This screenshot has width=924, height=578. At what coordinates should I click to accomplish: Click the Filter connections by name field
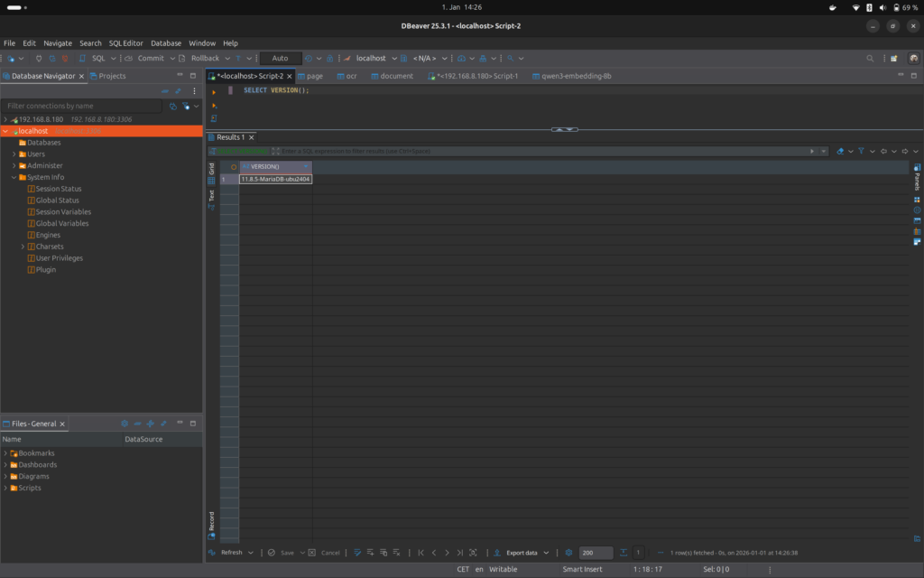coord(83,106)
